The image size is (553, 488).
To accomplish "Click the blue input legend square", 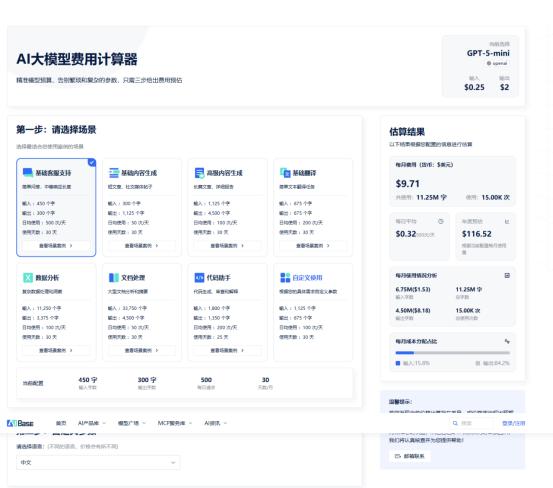I will point(398,363).
